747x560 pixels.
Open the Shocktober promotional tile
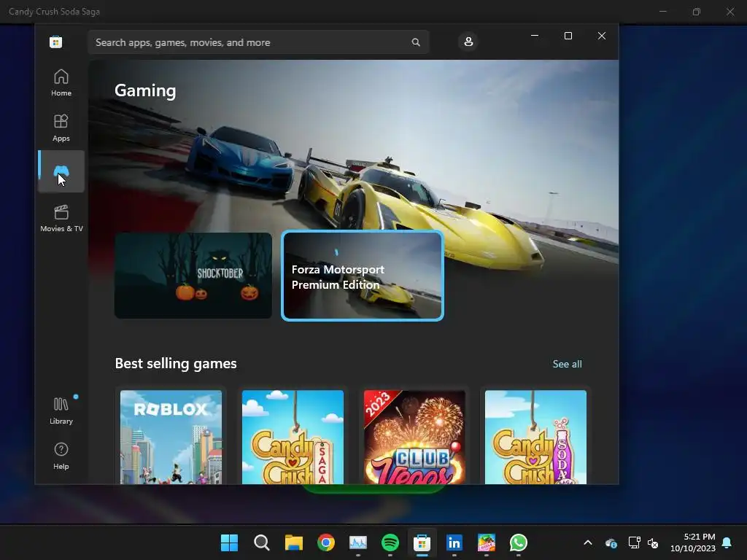click(x=193, y=275)
